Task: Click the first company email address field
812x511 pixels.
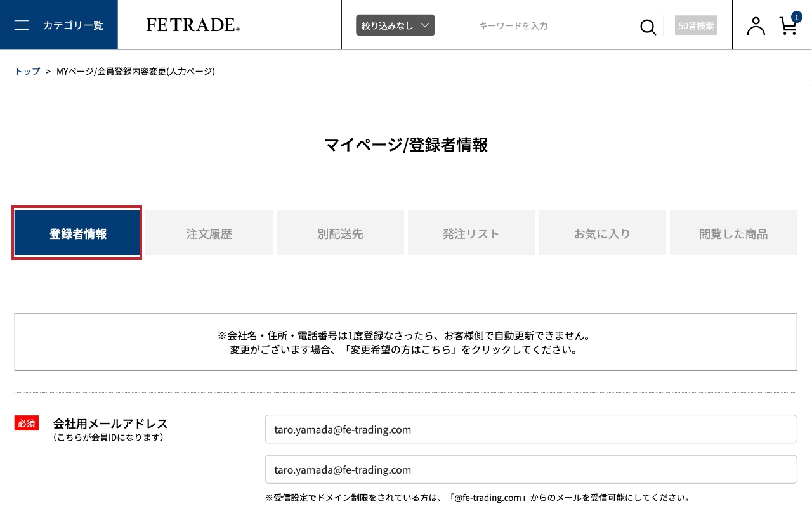Action: tap(530, 430)
